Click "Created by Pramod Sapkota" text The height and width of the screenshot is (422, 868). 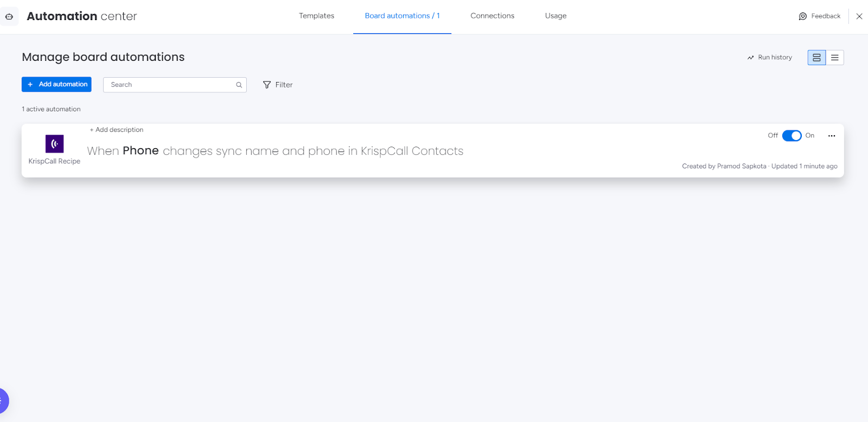(x=724, y=166)
